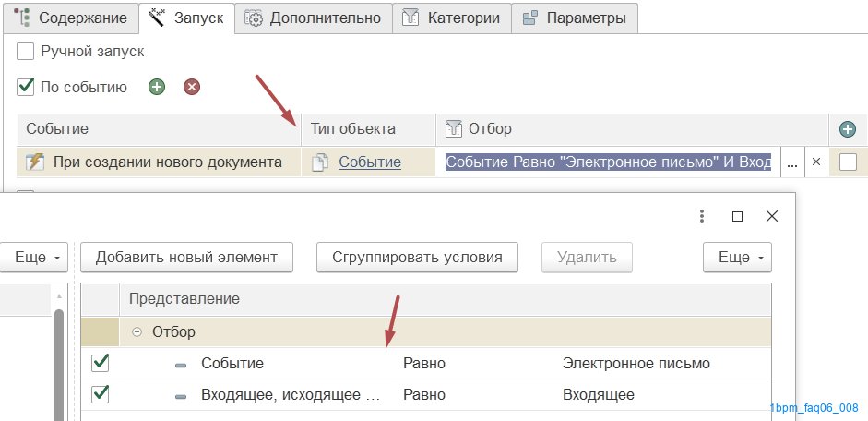Open the right Еще dropdown menu
The height and width of the screenshot is (421, 868).
(x=737, y=258)
